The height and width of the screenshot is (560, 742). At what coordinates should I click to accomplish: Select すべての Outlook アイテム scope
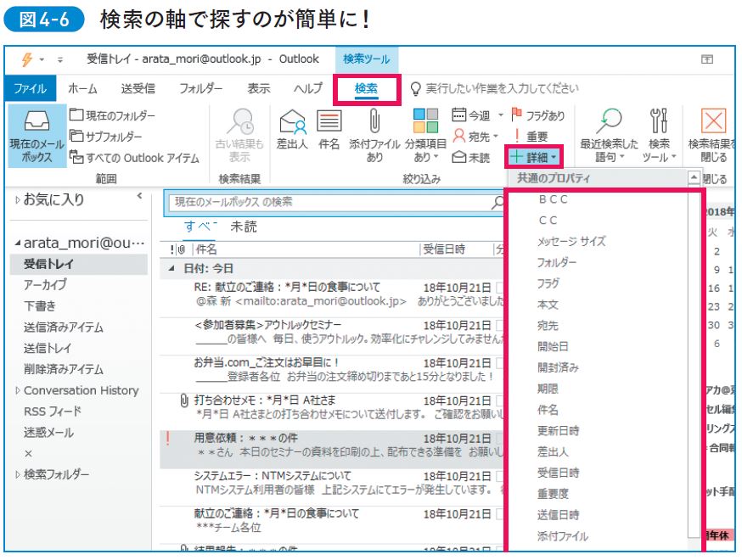(134, 157)
